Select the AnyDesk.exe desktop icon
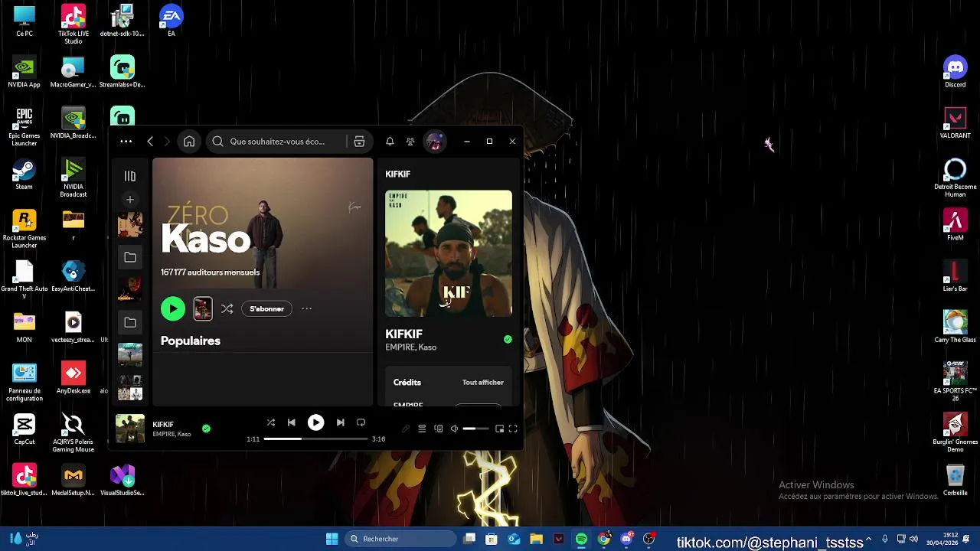Viewport: 980px width, 551px height. pyautogui.click(x=73, y=378)
